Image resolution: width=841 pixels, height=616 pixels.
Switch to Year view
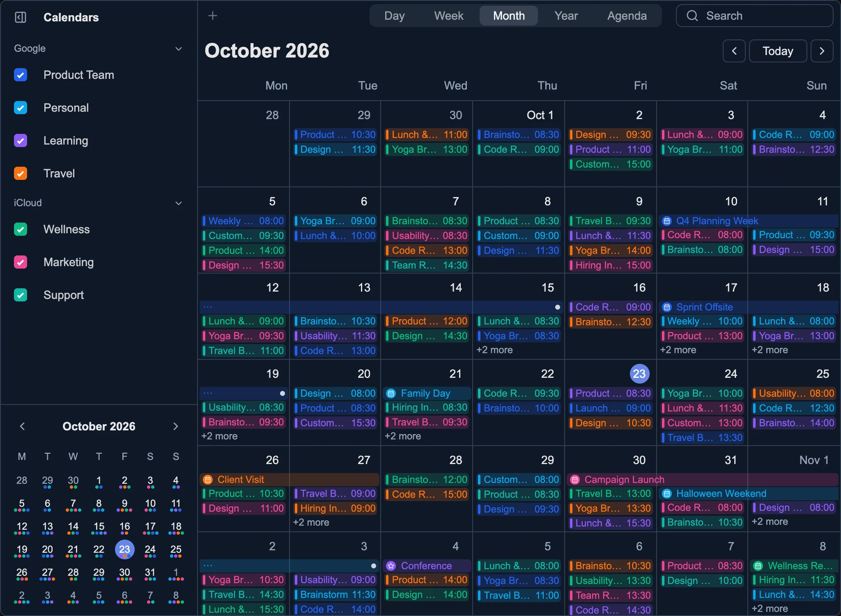[566, 16]
